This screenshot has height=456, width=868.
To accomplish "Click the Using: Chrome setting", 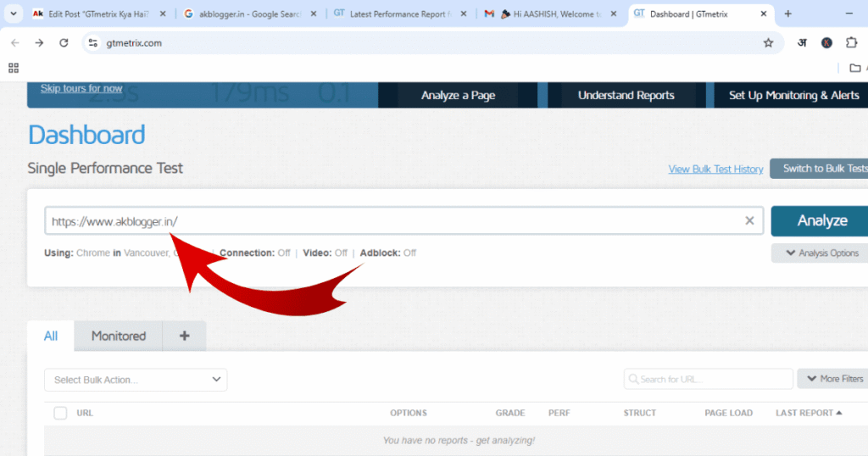I will [x=77, y=253].
